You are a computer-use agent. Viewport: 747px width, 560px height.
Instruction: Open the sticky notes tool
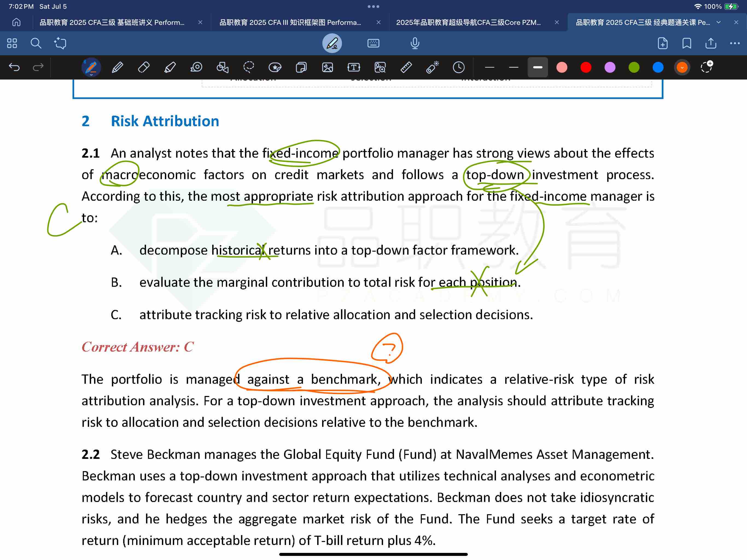(301, 67)
